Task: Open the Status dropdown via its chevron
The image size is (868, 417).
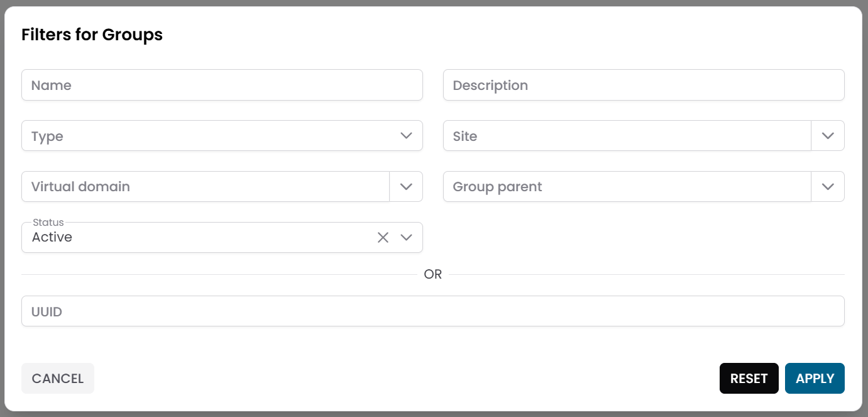Action: [x=406, y=237]
